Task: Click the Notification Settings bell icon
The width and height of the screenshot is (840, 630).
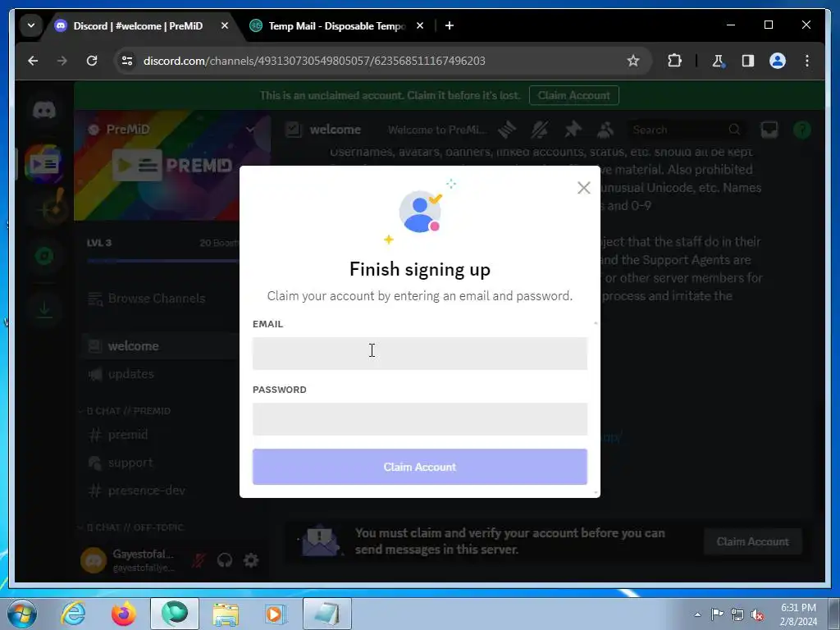Action: point(540,129)
